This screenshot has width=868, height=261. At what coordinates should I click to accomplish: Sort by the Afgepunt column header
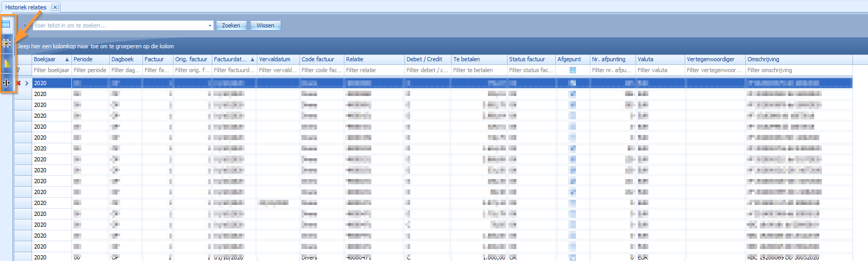[573, 59]
